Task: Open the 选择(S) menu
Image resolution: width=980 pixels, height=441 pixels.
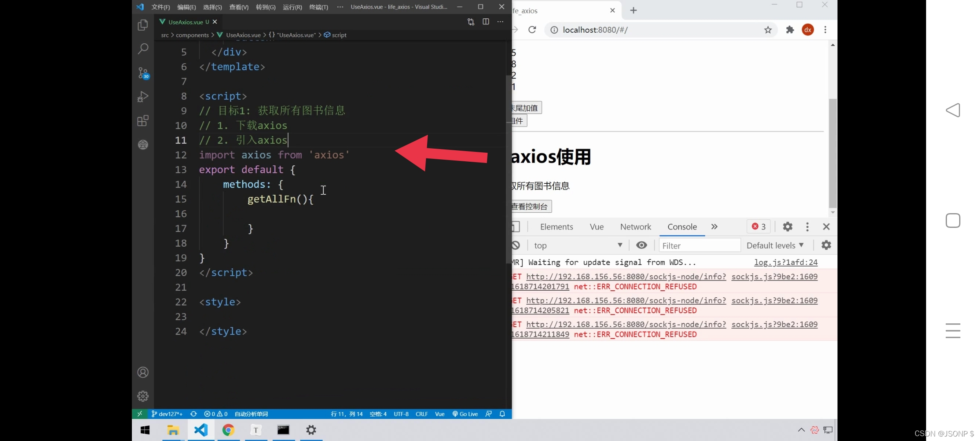Action: [212, 7]
